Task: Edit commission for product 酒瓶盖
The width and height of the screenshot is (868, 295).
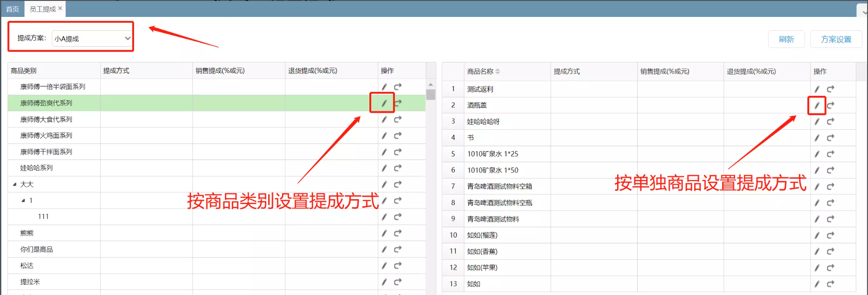Action: pyautogui.click(x=816, y=106)
